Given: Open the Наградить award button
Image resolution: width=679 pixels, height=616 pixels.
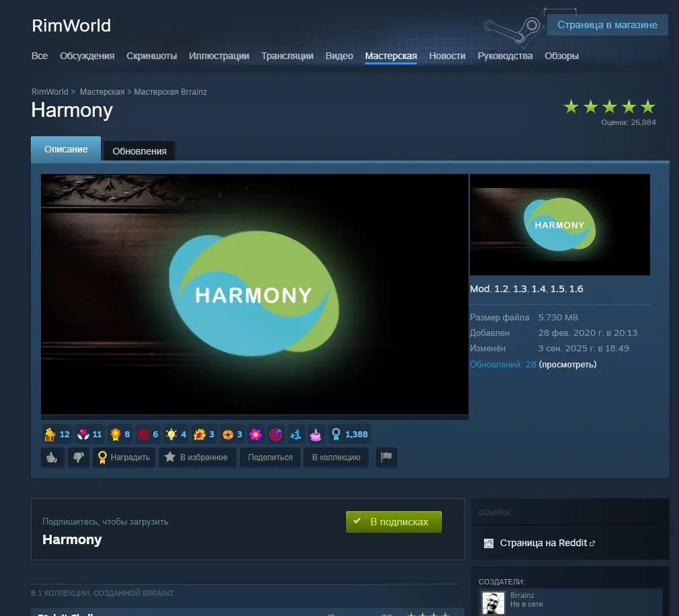Looking at the screenshot, I should (x=124, y=457).
